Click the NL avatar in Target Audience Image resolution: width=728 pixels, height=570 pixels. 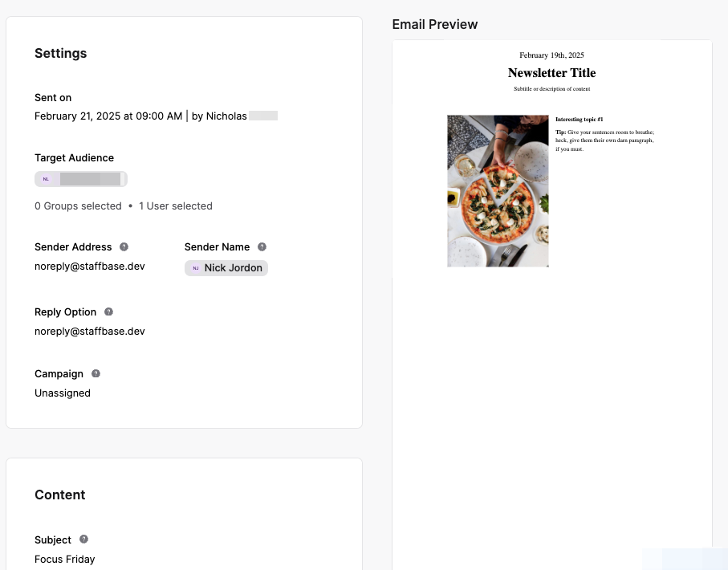tap(46, 179)
